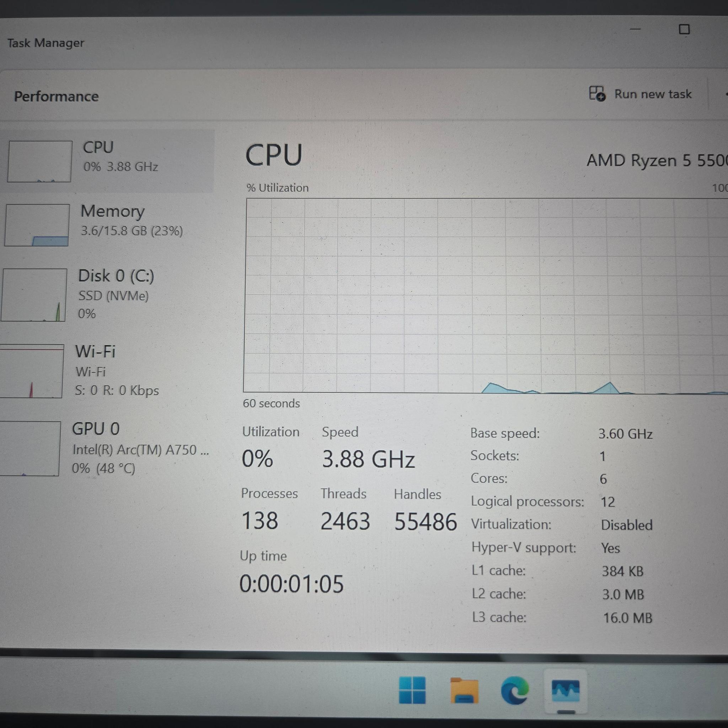
Task: Click the Task Manager title text
Action: [x=45, y=43]
